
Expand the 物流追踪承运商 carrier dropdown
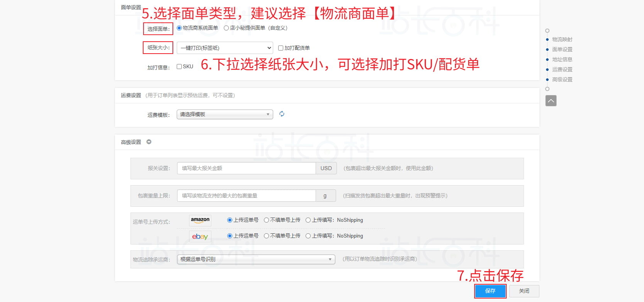click(x=256, y=259)
